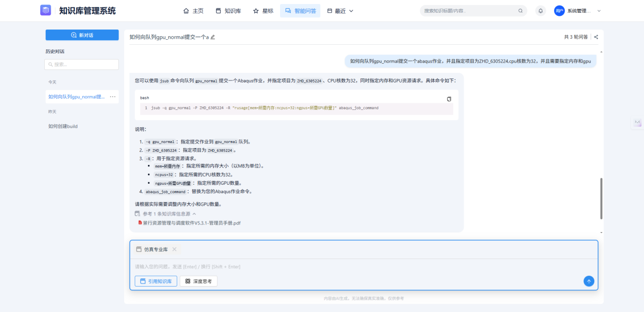Image resolution: width=644 pixels, height=312 pixels.
Task: Click the red PDF file icon
Action: coord(140,222)
